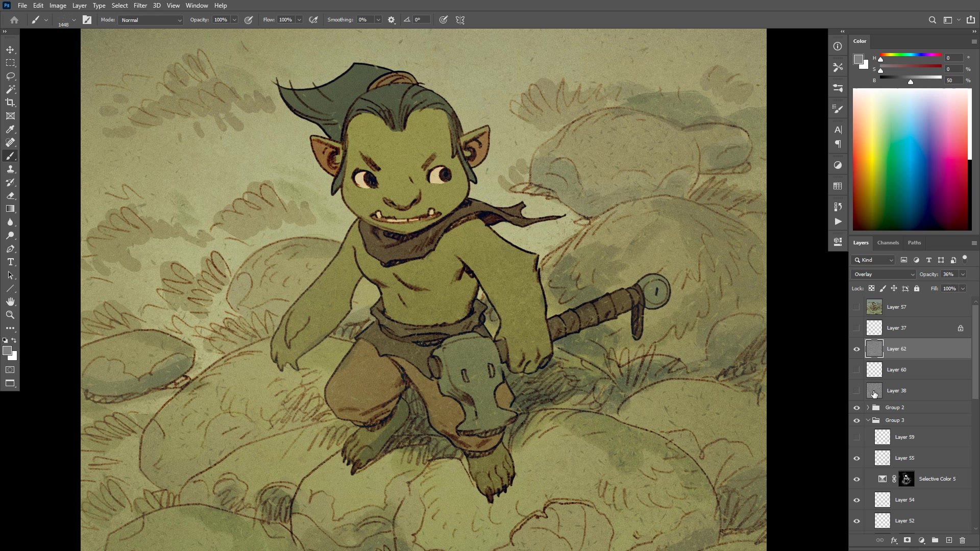Select the Eyedropper tool
Viewport: 980px width, 551px height.
point(10,129)
